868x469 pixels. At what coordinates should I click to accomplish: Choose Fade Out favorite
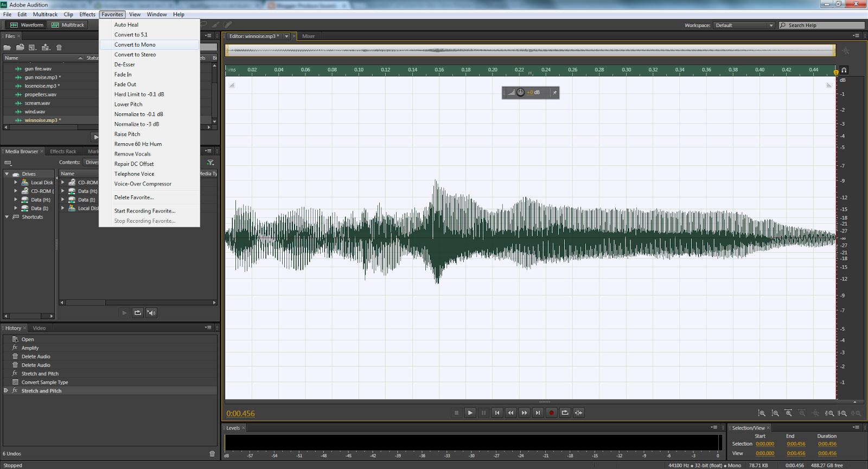point(149,85)
